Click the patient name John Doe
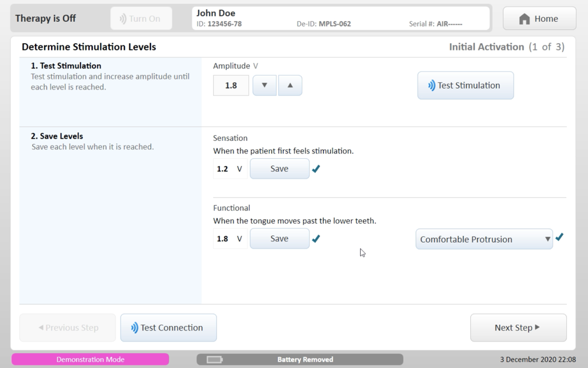588x368 pixels. tap(216, 13)
